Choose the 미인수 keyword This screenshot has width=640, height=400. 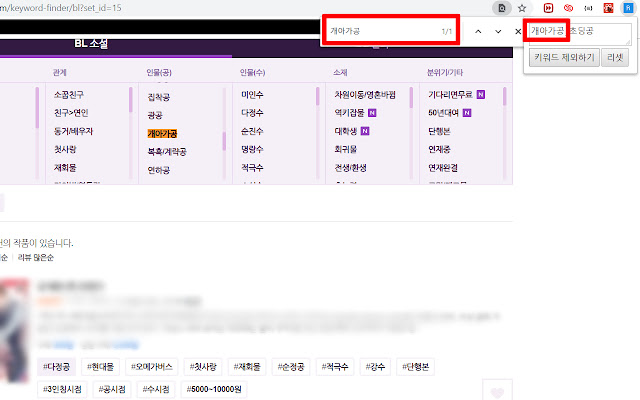(x=252, y=95)
